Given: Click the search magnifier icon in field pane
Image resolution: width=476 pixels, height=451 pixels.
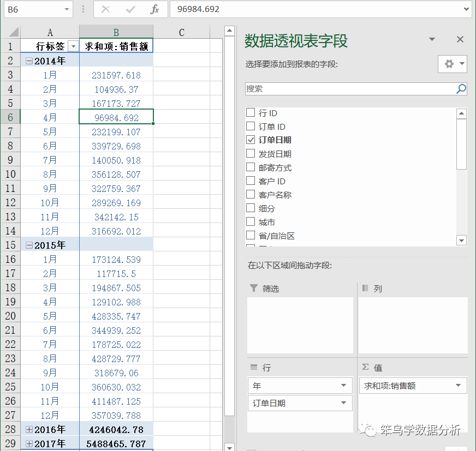Looking at the screenshot, I should tap(461, 89).
